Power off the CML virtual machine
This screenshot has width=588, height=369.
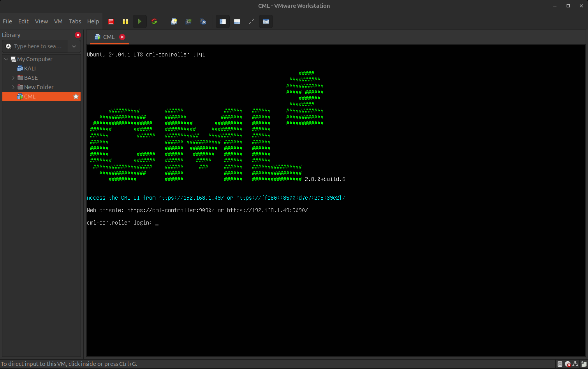pos(111,21)
